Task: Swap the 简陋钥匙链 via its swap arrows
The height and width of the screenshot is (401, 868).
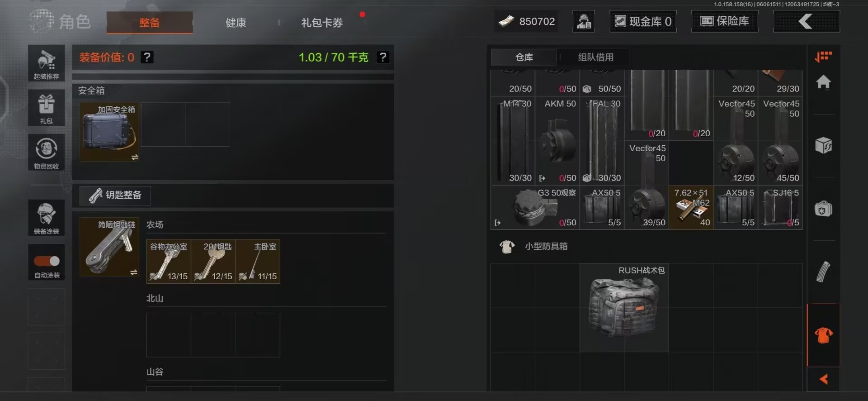Action: point(134,272)
